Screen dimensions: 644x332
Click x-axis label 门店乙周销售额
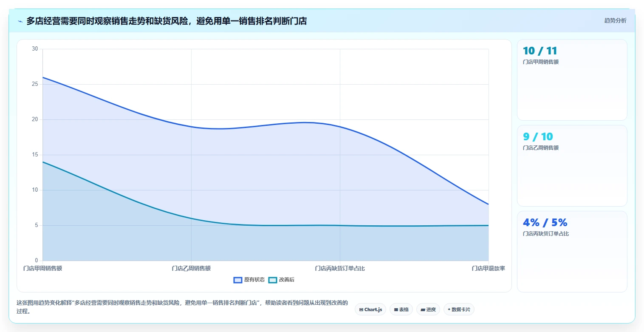click(191, 269)
